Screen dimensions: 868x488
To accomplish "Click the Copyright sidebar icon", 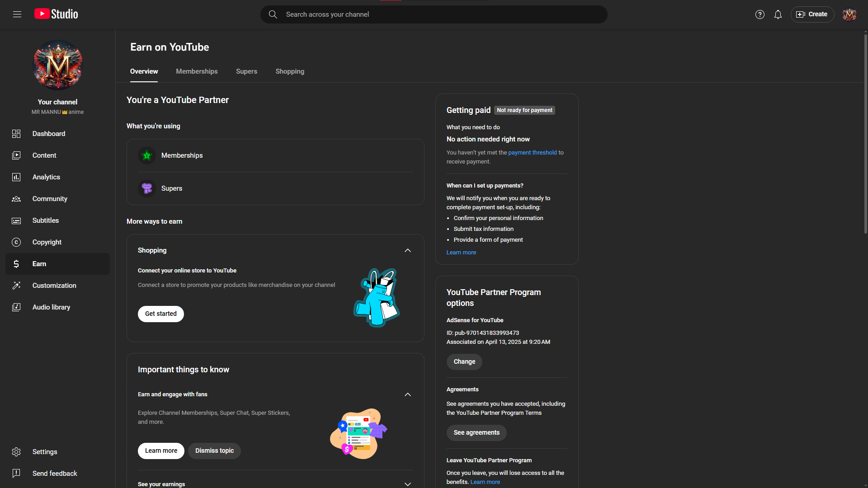I will tap(16, 242).
